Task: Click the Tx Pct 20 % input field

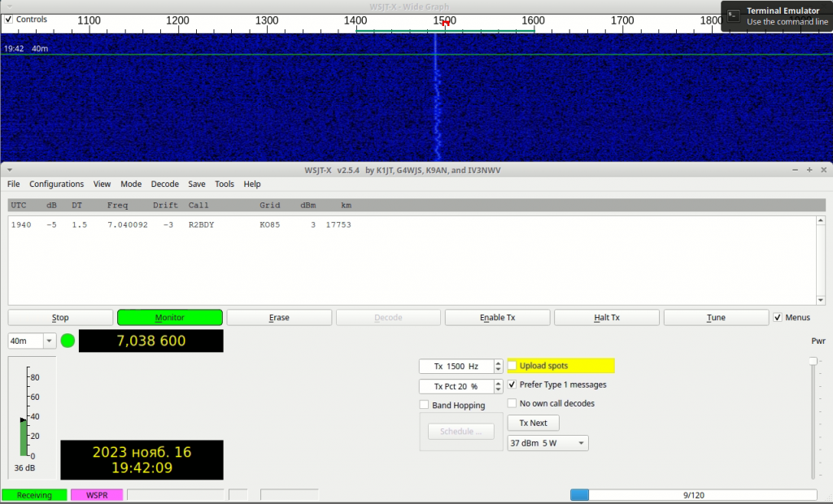Action: tap(457, 387)
